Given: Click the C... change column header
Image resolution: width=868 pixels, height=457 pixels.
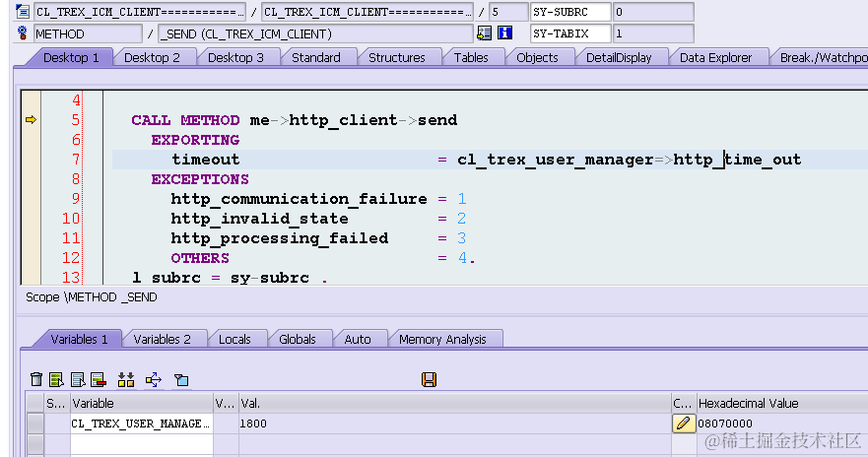Looking at the screenshot, I should coord(683,404).
